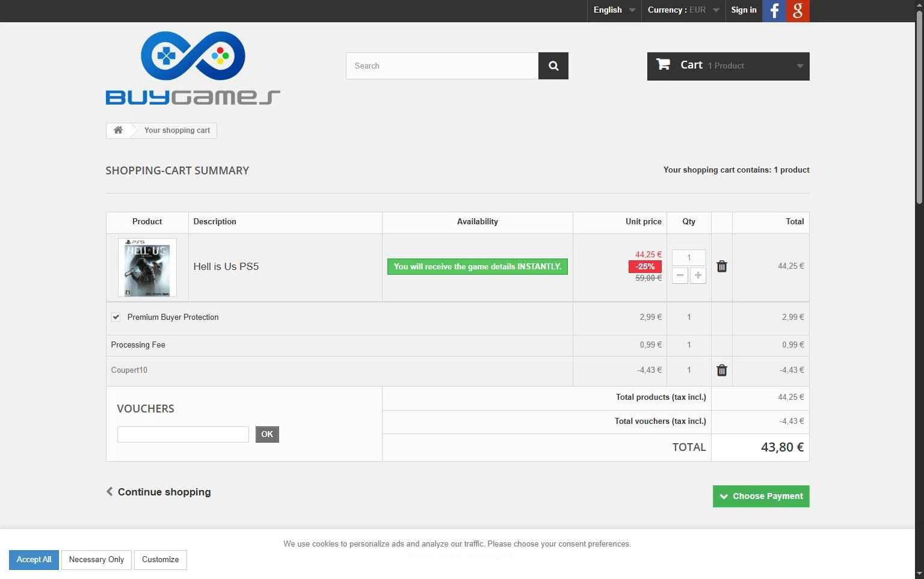This screenshot has height=579, width=924.
Task: Focus the Search input field
Action: click(x=442, y=66)
